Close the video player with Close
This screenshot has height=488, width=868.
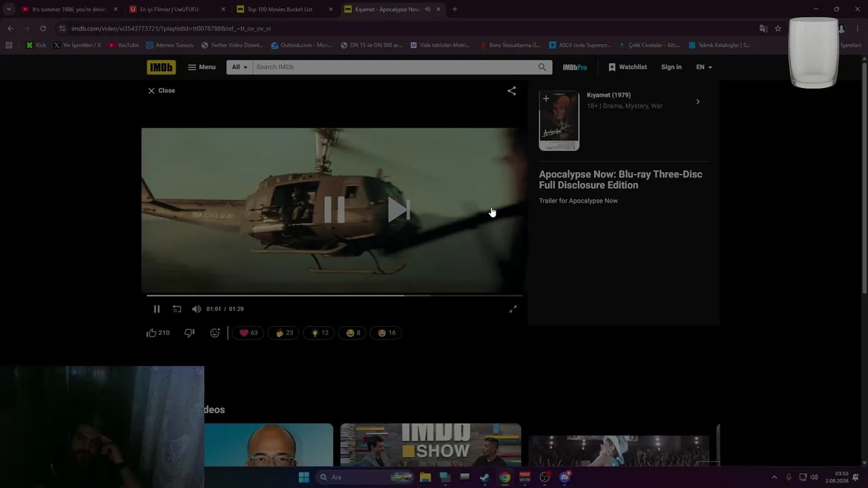point(161,90)
